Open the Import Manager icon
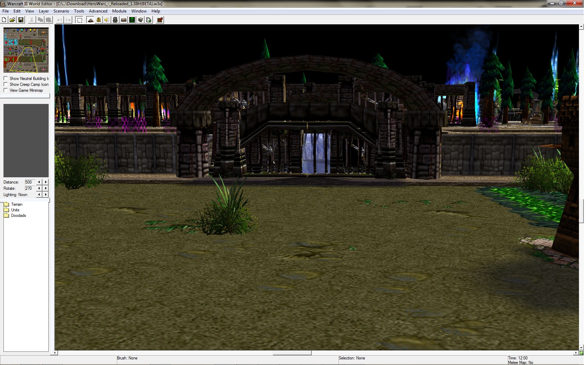 click(x=149, y=20)
